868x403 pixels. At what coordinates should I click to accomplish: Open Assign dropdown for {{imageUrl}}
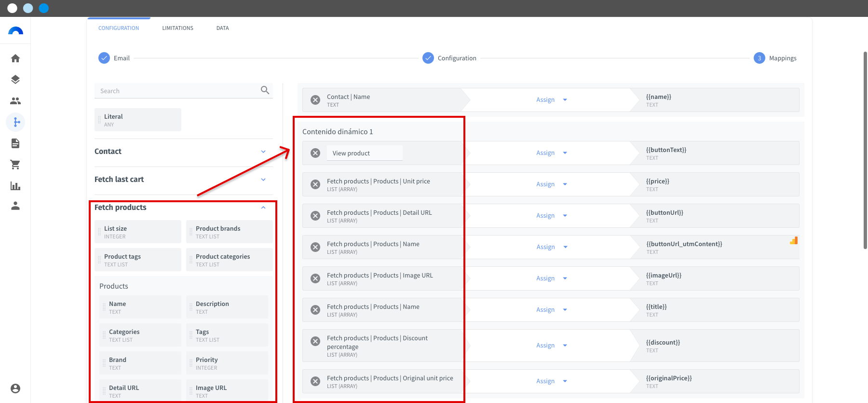(x=552, y=278)
